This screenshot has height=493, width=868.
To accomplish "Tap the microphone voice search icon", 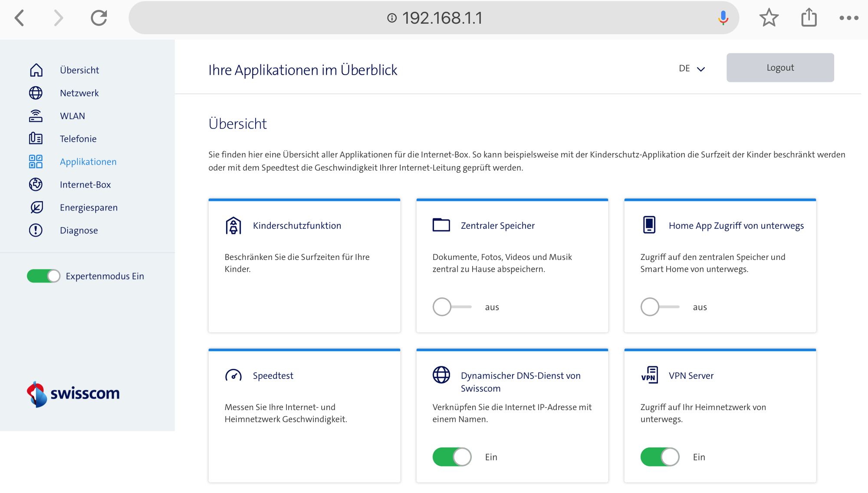I will point(723,18).
